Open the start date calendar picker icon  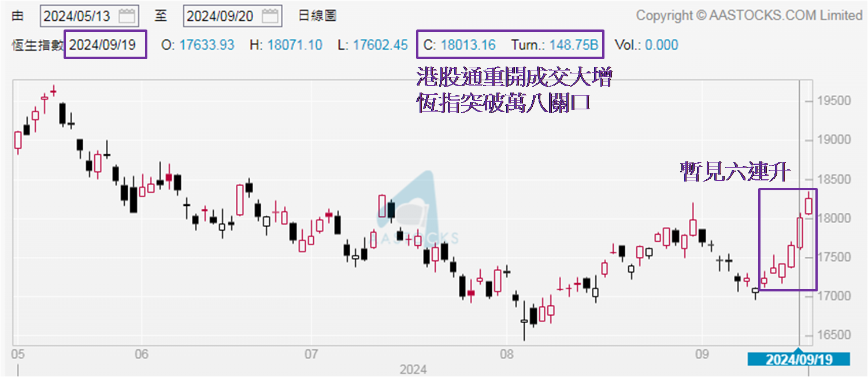(x=127, y=16)
